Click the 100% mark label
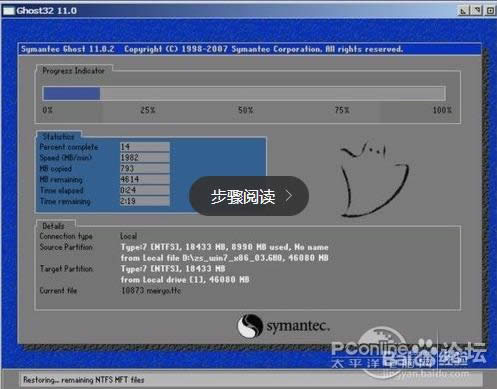The width and height of the screenshot is (497, 389). pos(442,110)
